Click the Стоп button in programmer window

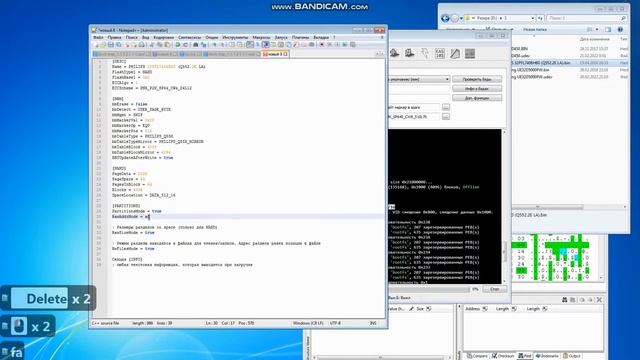tap(495, 289)
